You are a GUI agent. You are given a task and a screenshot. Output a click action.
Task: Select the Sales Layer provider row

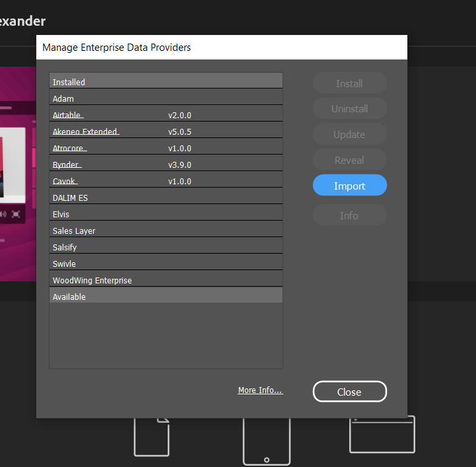tap(166, 229)
